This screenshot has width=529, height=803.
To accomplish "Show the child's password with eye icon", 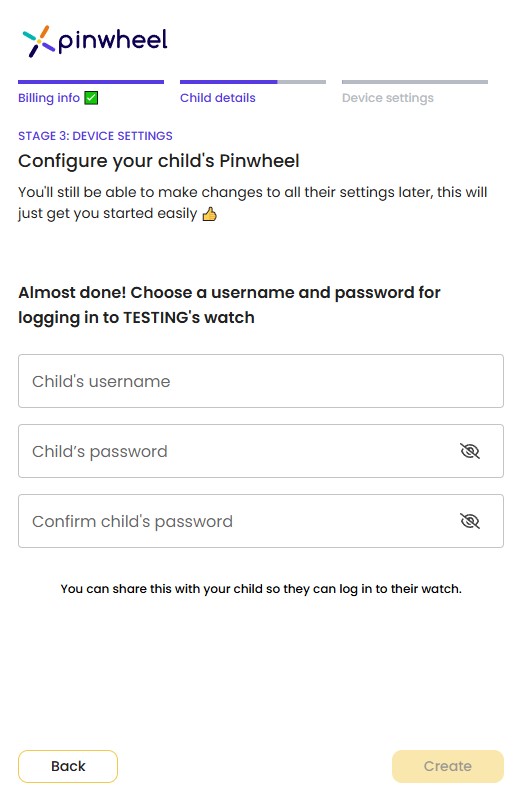I will [x=470, y=451].
